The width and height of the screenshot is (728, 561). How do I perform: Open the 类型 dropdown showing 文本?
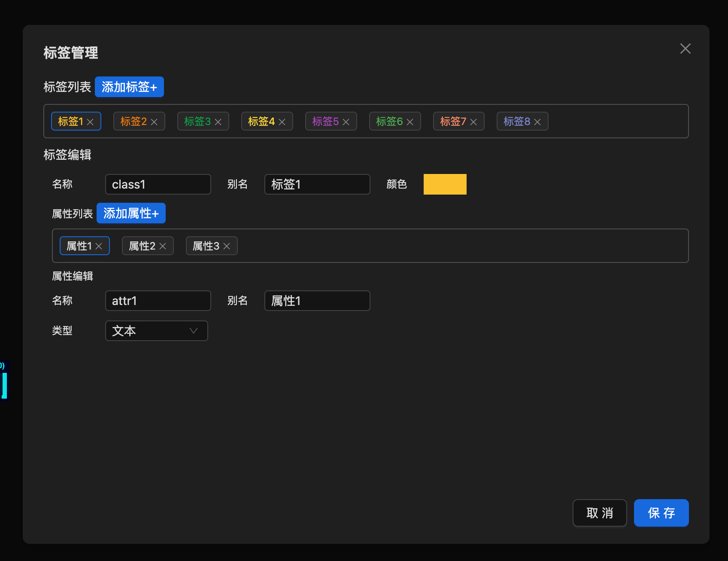156,331
